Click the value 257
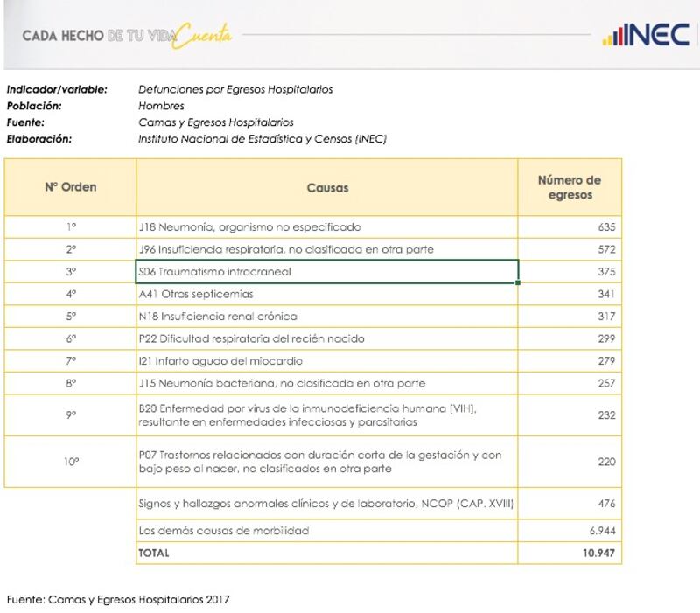 [x=606, y=383]
